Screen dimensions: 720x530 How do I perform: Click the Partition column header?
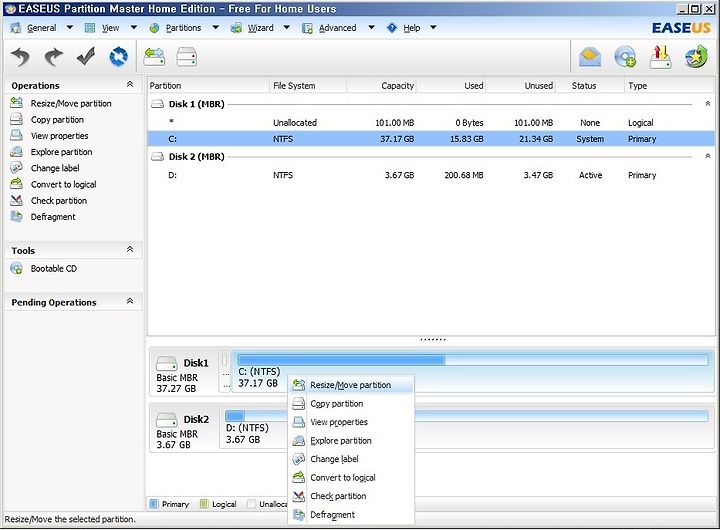coord(208,85)
